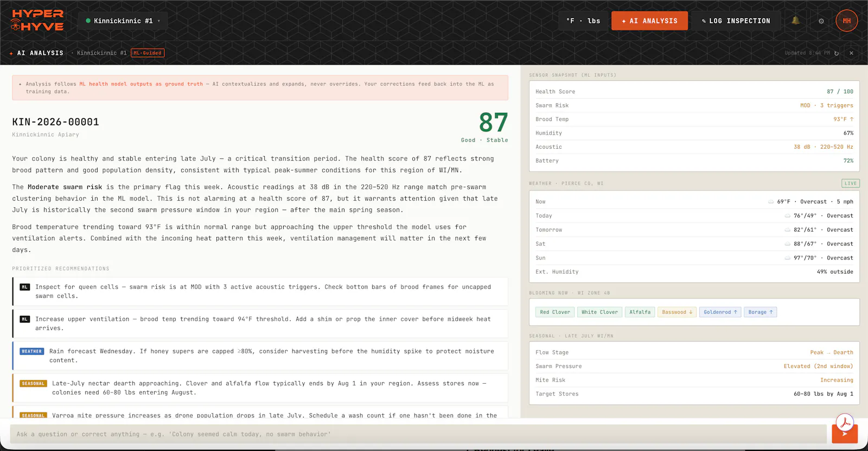Screen dimensions: 868x451
Task: Click the ML tag on ventilation recommendation
Action: tap(25, 319)
